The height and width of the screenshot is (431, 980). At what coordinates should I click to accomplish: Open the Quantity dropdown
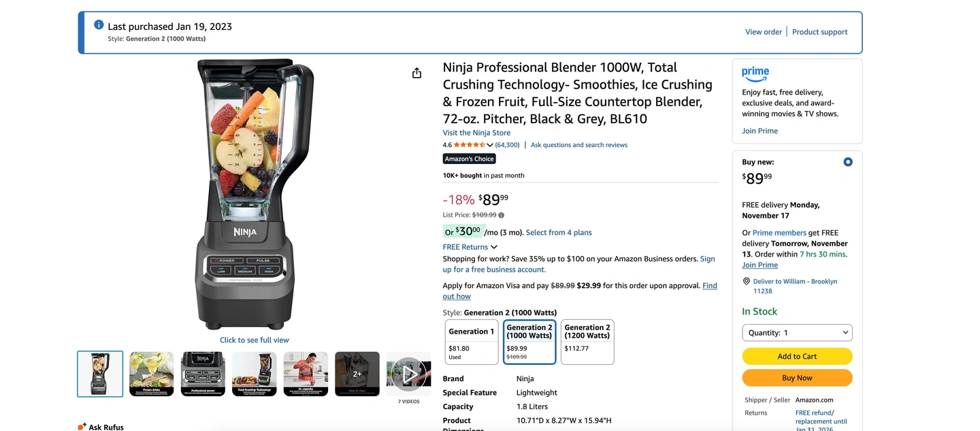pyautogui.click(x=797, y=333)
